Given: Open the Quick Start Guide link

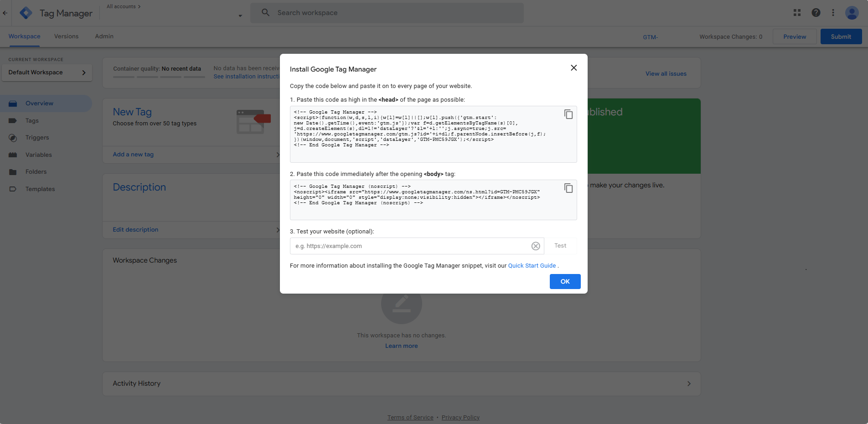Looking at the screenshot, I should point(532,266).
